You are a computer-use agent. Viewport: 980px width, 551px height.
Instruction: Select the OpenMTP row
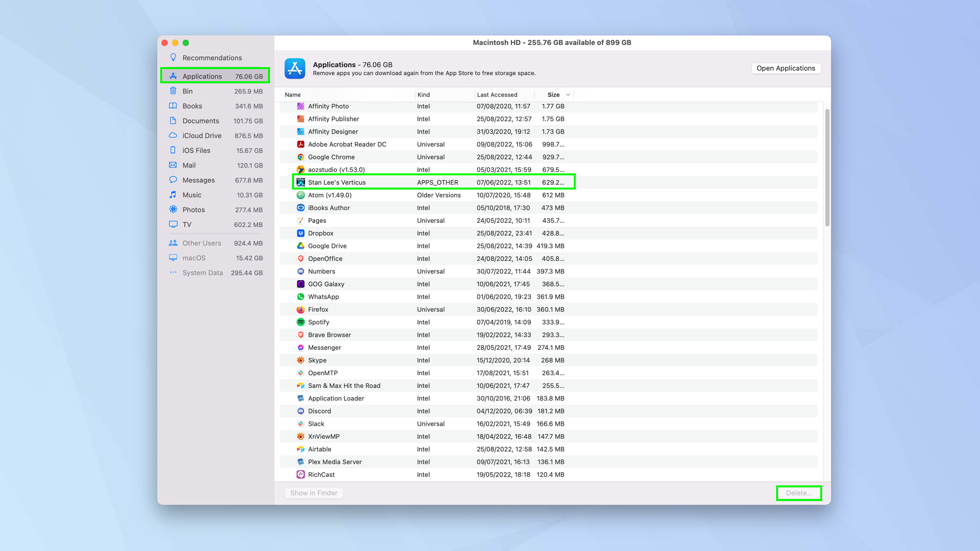click(x=548, y=373)
